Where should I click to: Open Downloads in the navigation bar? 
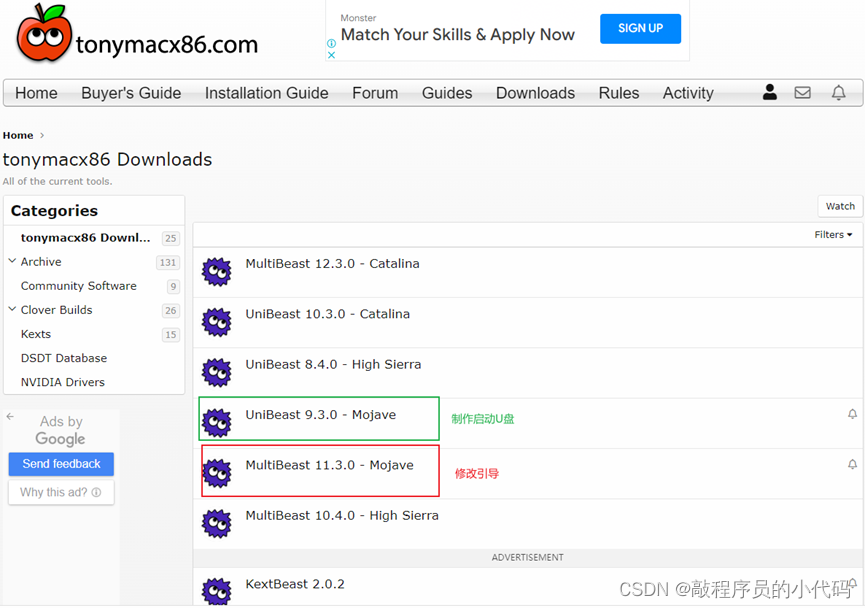[535, 93]
